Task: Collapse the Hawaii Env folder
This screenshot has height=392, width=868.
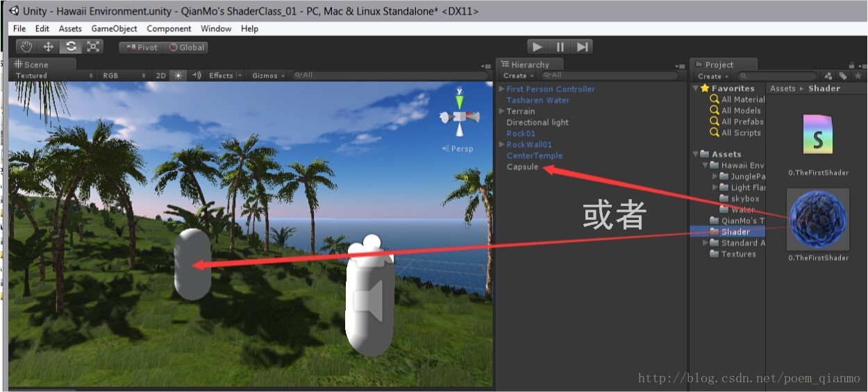Action: [706, 165]
